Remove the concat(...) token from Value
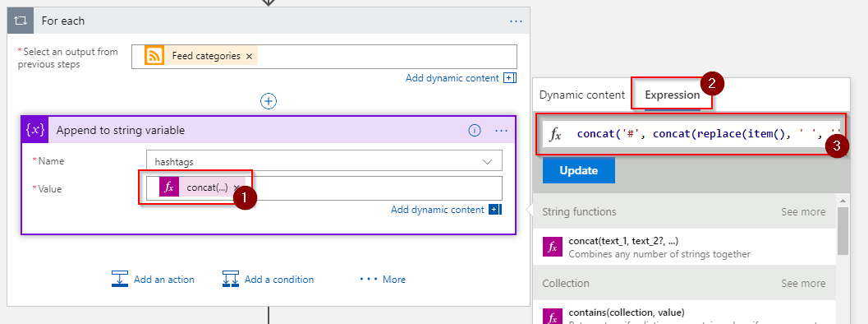 point(237,188)
